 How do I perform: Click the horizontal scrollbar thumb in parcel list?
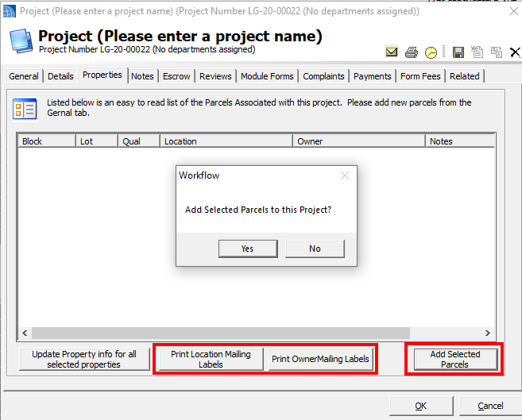(x=221, y=333)
